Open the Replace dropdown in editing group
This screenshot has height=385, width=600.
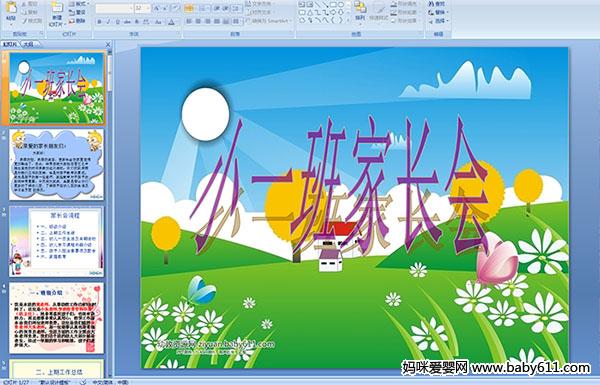point(438,12)
